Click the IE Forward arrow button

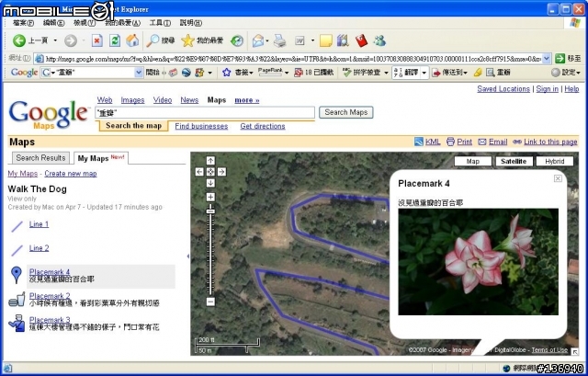point(70,40)
